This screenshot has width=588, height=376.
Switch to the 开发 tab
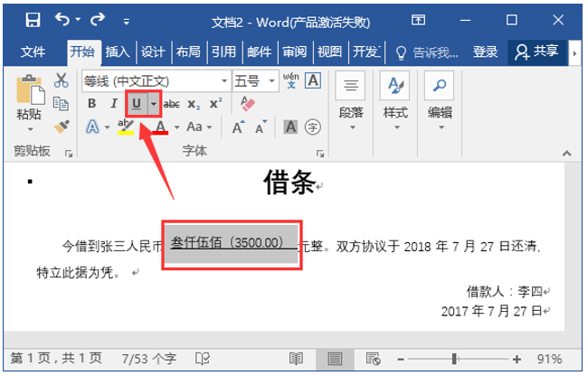[x=366, y=52]
